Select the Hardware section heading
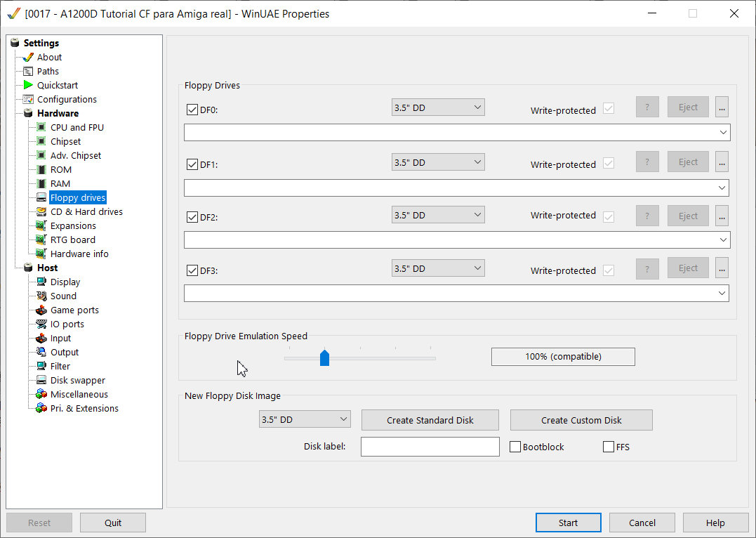Image resolution: width=756 pixels, height=538 pixels. coord(58,113)
